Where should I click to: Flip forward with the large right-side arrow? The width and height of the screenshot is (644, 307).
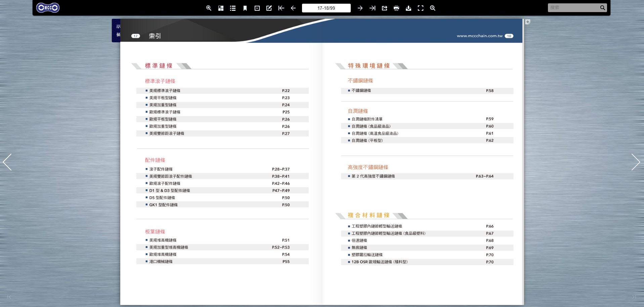(x=636, y=162)
